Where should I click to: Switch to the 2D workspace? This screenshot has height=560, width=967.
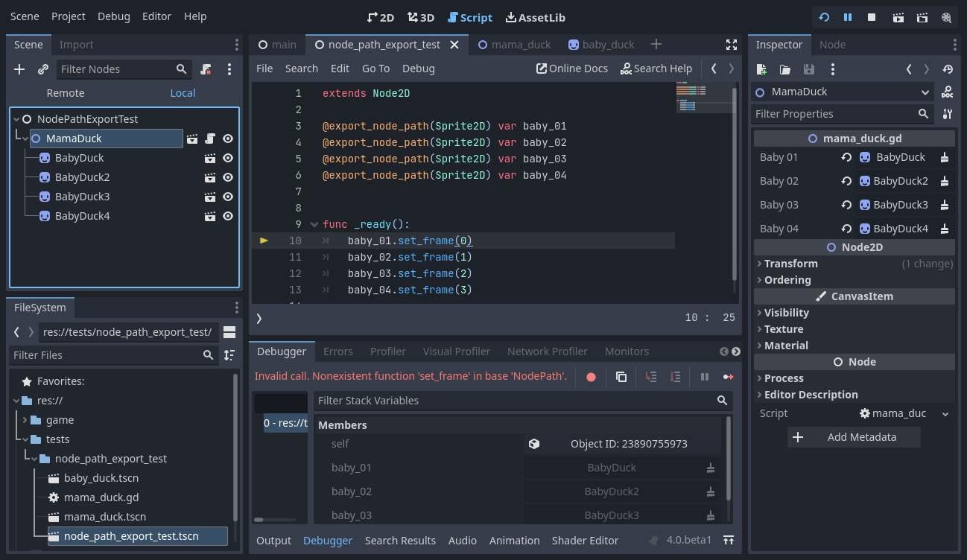point(381,17)
